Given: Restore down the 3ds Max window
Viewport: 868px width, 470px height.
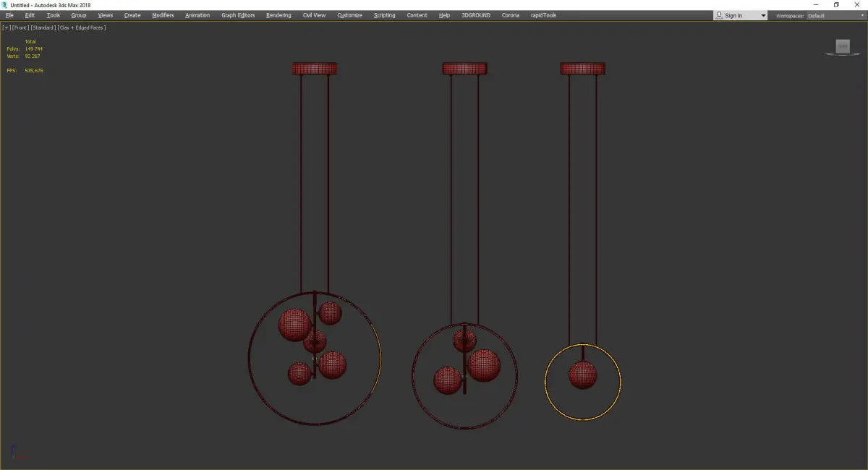Looking at the screenshot, I should point(836,5).
